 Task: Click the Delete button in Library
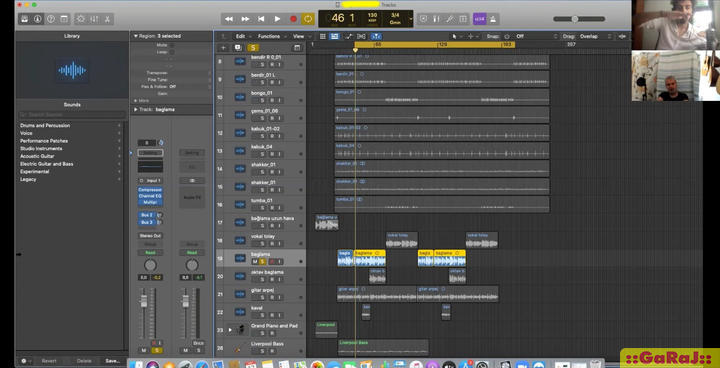(x=84, y=361)
